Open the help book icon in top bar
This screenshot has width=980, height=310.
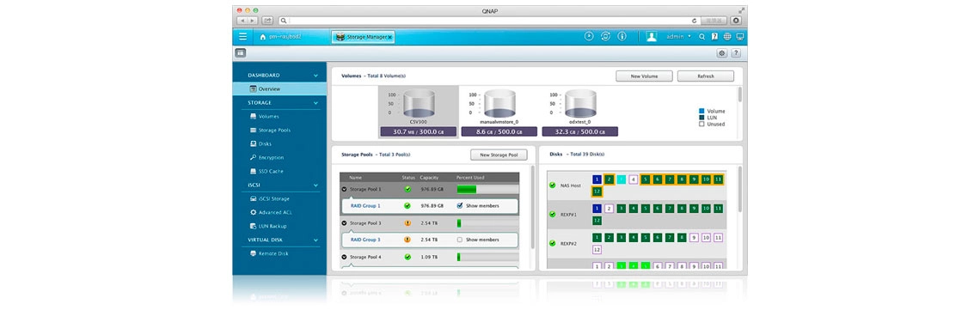pyautogui.click(x=714, y=37)
